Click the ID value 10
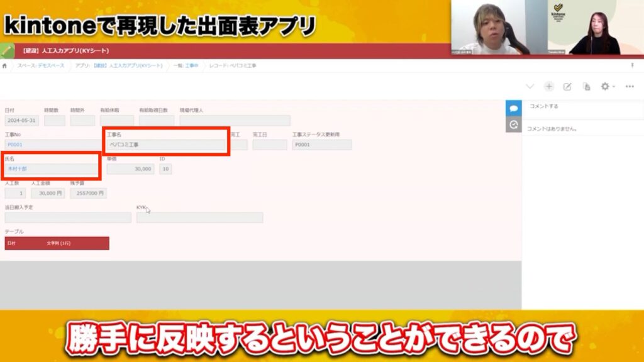644x362 pixels. [x=165, y=168]
